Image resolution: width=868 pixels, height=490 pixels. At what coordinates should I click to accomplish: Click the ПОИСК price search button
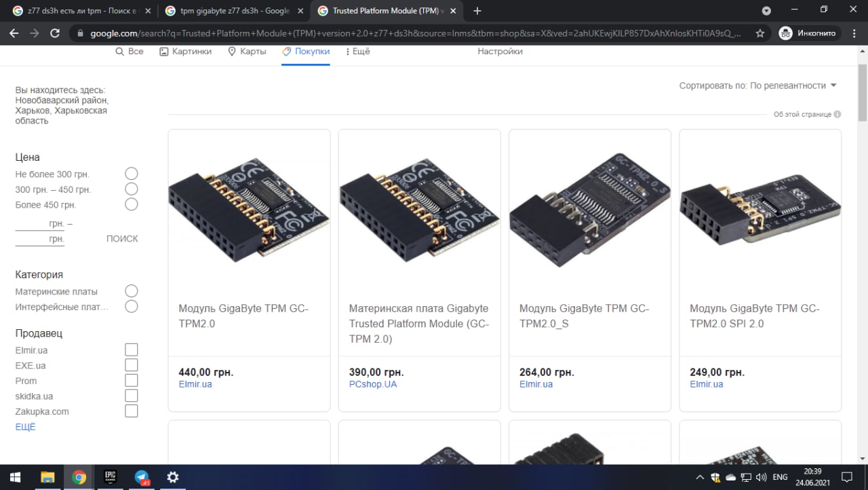pos(122,239)
